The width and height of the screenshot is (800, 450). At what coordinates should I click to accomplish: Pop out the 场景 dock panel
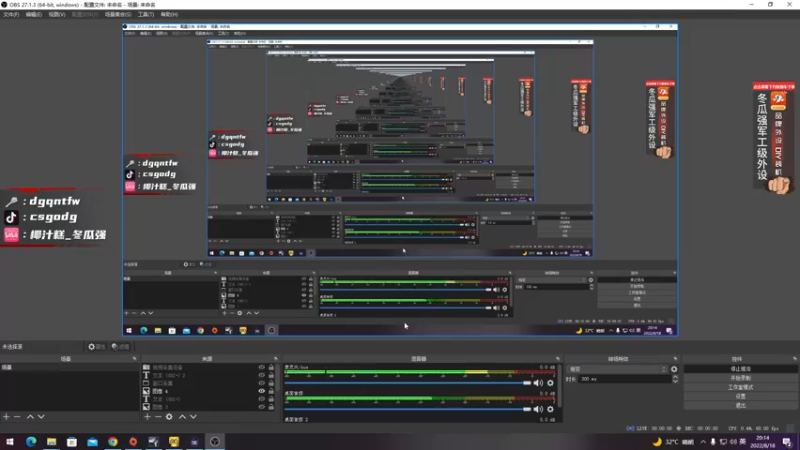(135, 359)
